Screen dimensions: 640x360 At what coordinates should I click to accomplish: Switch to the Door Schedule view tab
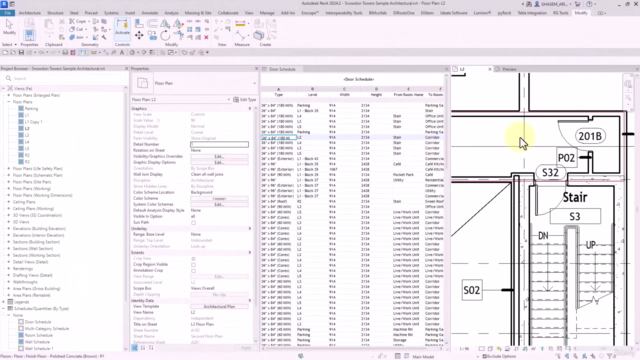click(x=282, y=69)
